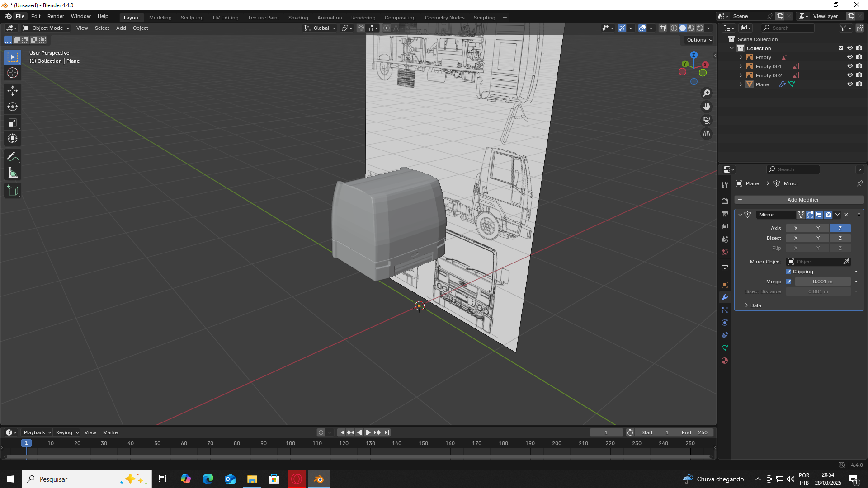Click the Pin icon beside Mirror breadcrumb
This screenshot has width=868, height=488.
point(859,183)
